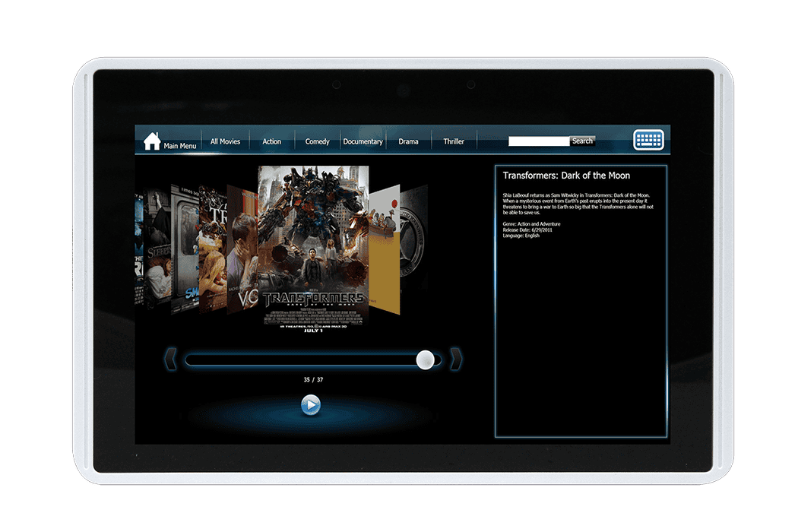The image size is (798, 532).
Task: Show the Documentary movies category
Action: [x=363, y=141]
